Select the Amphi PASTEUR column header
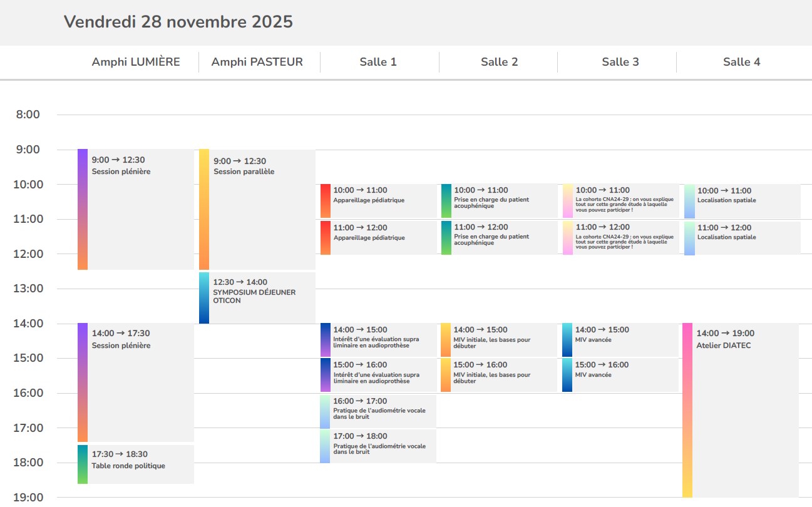 (257, 62)
